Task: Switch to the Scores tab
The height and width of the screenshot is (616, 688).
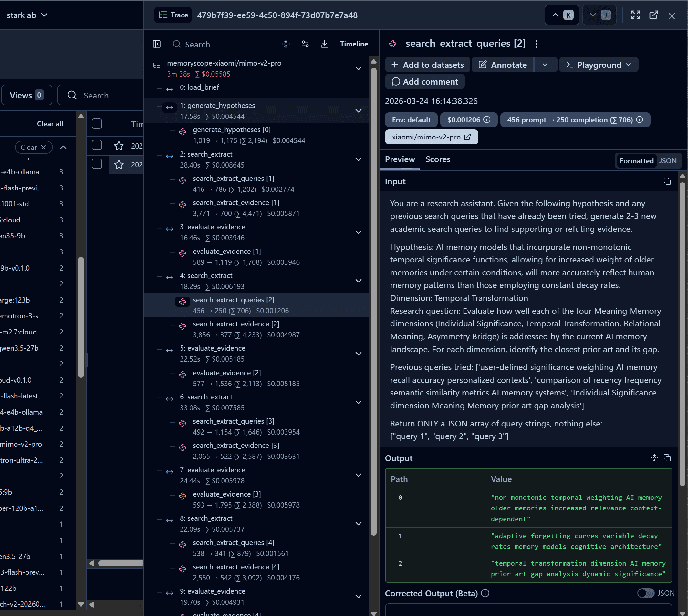Action: pos(437,159)
